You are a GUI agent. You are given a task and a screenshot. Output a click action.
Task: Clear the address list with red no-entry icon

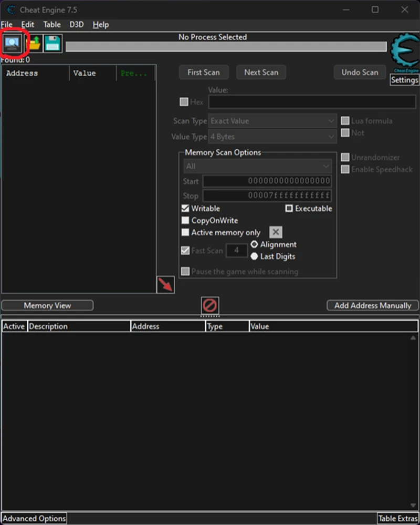pyautogui.click(x=210, y=305)
